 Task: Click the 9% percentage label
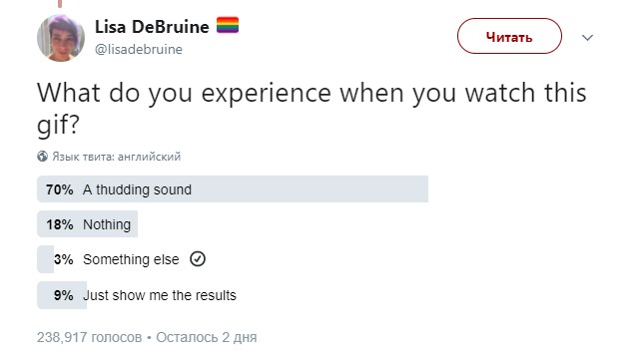[x=64, y=295]
